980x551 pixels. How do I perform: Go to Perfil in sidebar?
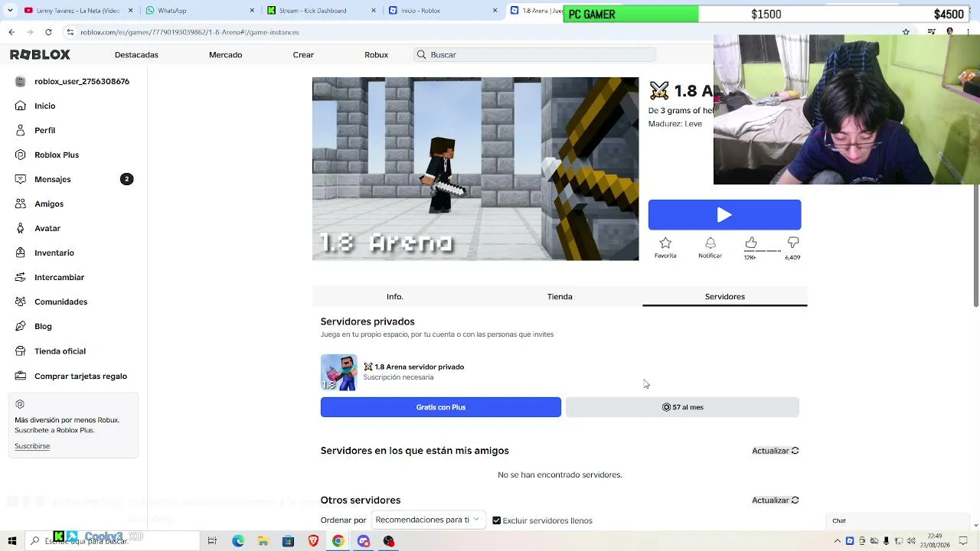[x=44, y=130]
